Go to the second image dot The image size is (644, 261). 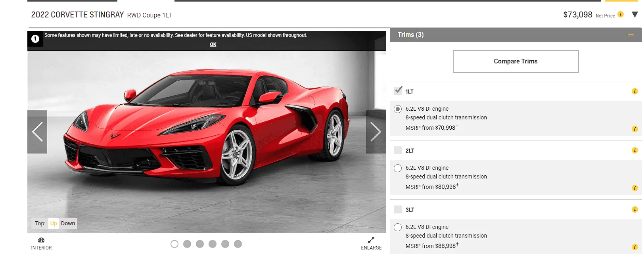point(187,244)
